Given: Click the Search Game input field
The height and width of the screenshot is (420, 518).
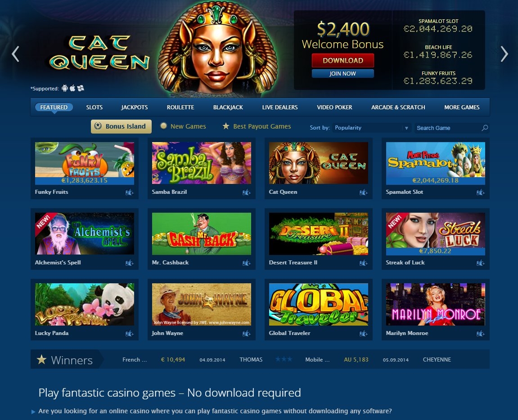Looking at the screenshot, I should (448, 128).
